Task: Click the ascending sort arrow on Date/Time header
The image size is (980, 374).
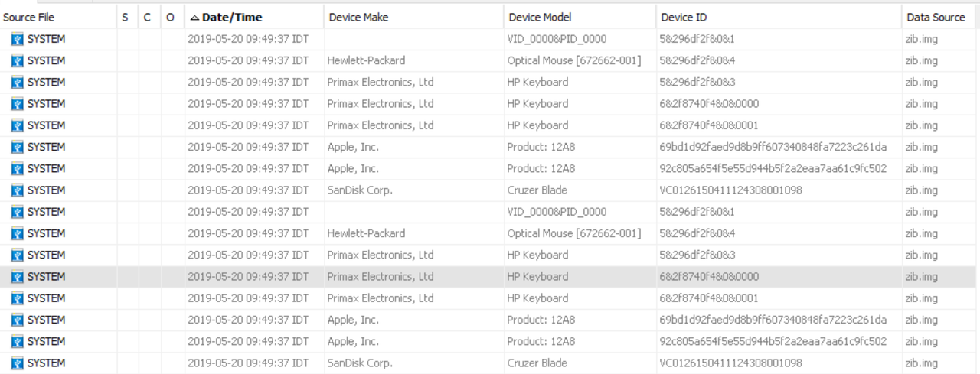Action: (x=194, y=17)
